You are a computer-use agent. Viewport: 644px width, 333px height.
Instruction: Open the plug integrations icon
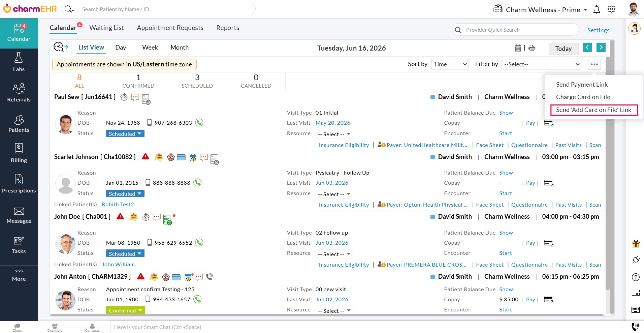click(x=636, y=260)
